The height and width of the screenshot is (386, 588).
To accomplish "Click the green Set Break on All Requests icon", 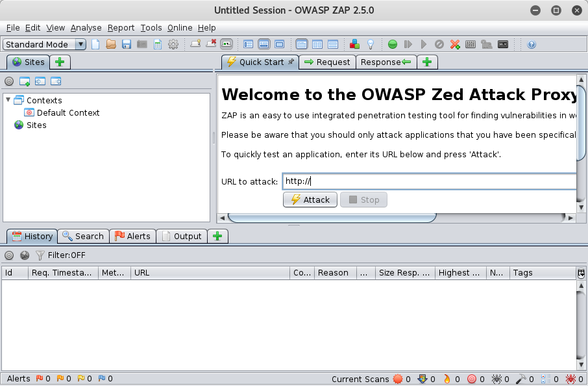I will 393,44.
